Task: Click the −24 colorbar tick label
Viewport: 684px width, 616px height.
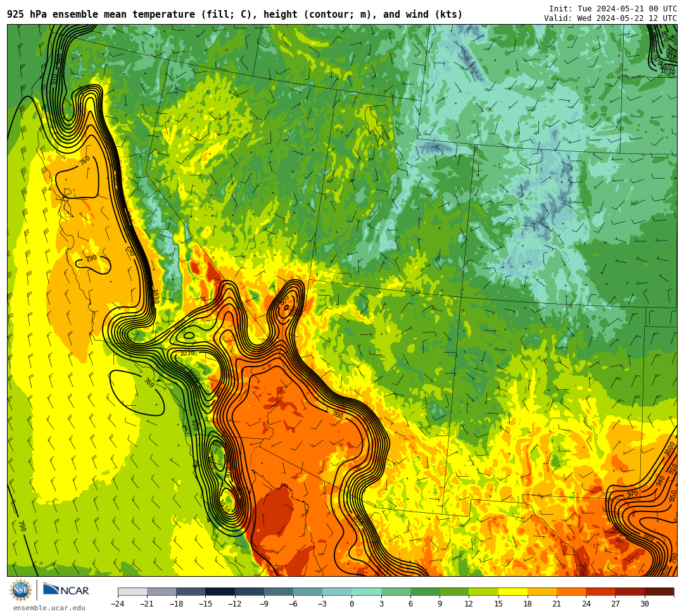Action: pyautogui.click(x=118, y=604)
